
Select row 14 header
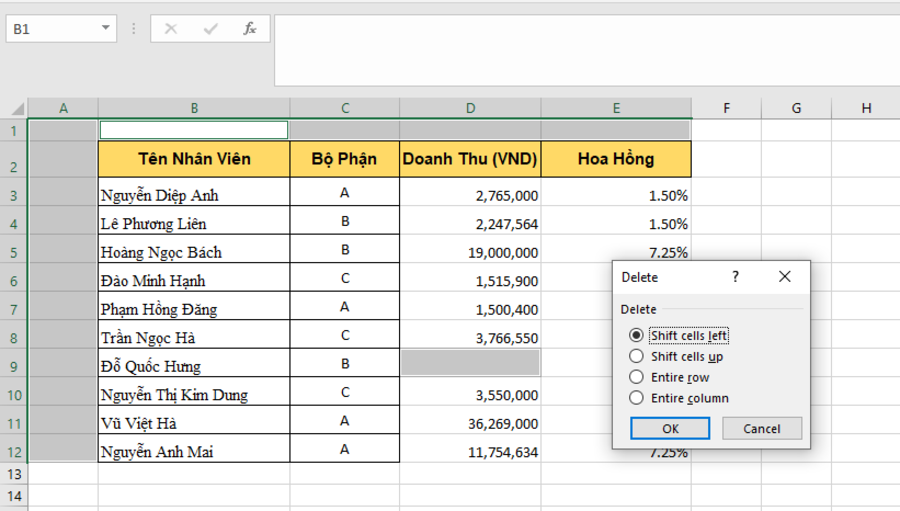point(14,496)
